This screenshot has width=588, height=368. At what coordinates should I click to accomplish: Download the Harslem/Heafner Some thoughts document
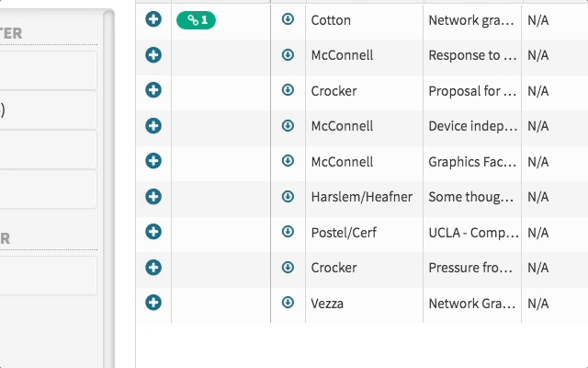pos(288,196)
